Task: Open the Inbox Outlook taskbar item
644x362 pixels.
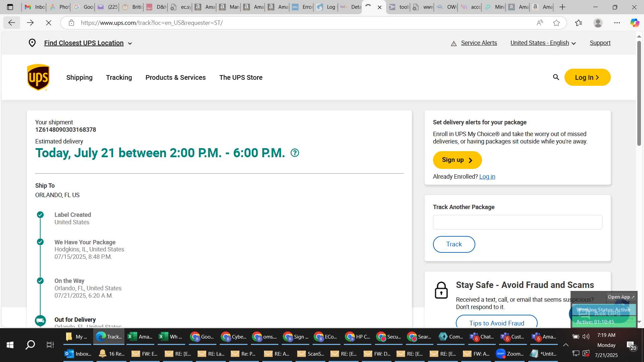Action: click(78, 354)
